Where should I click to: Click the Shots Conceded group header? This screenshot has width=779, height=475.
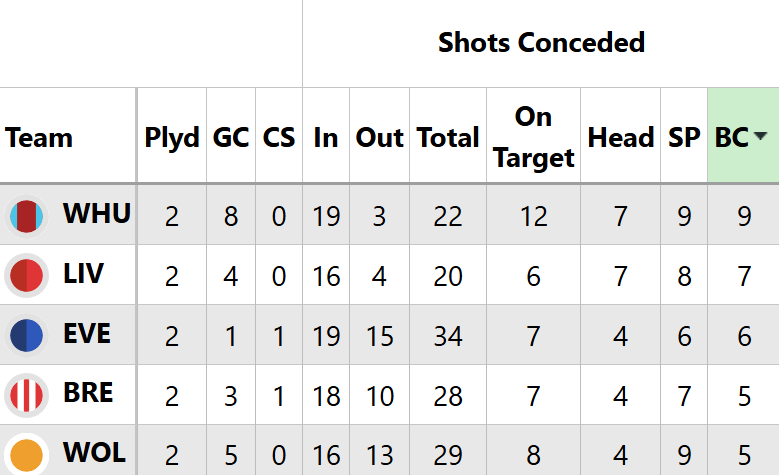click(x=541, y=43)
